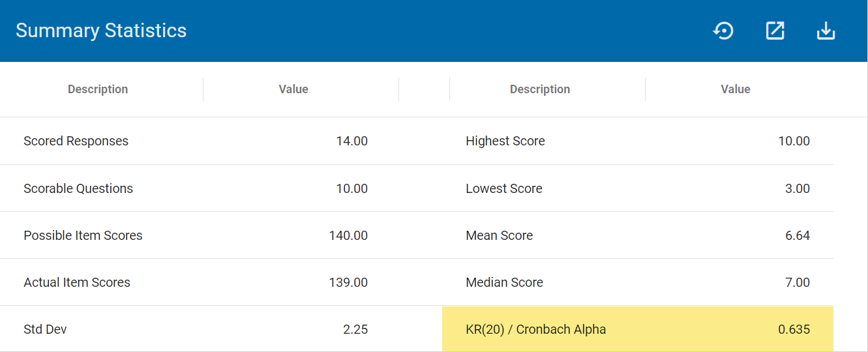868x352 pixels.
Task: Click the left Value column header
Action: coord(293,89)
